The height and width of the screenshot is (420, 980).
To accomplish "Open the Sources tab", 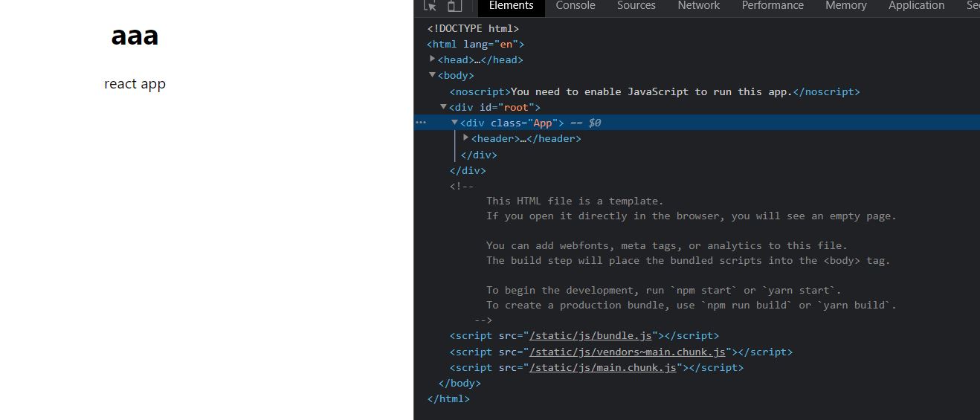I will tap(636, 6).
